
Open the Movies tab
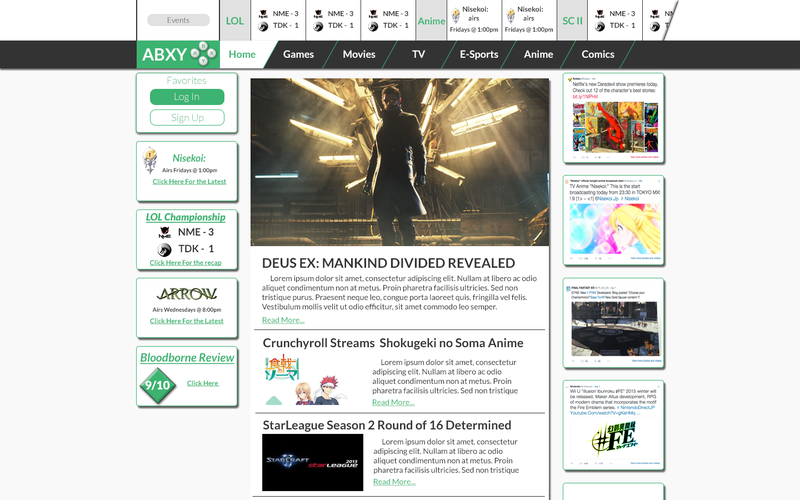coord(359,54)
